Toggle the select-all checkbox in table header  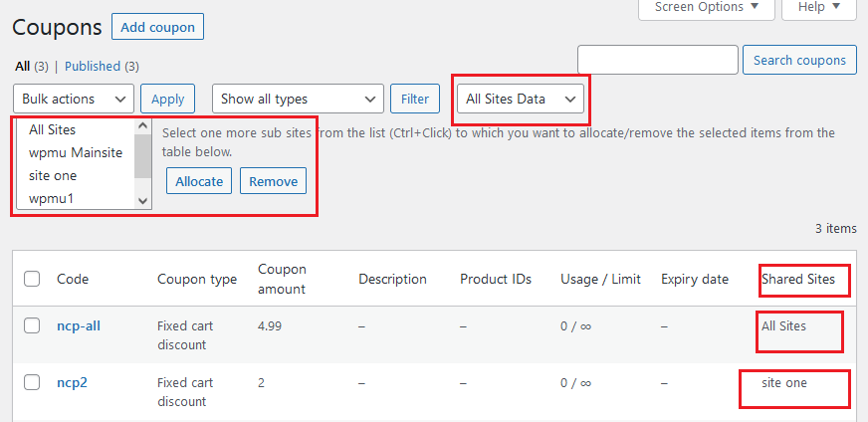(x=32, y=279)
